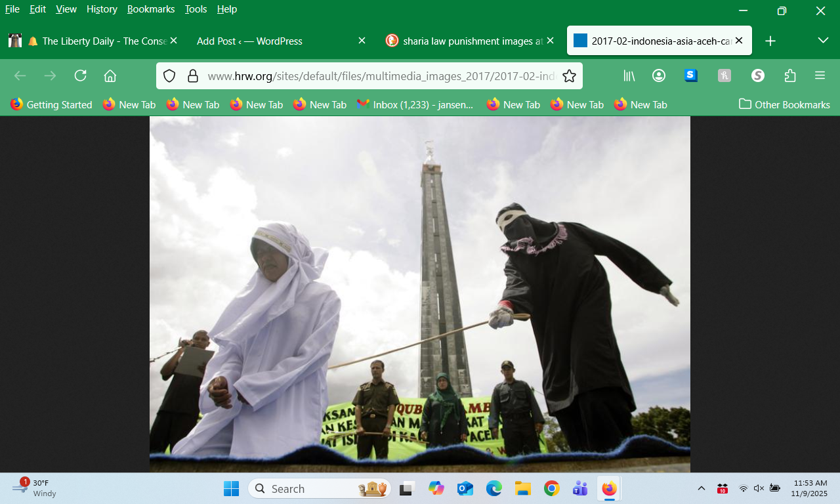Go to the Firefox home page
840x504 pixels.
tap(110, 75)
